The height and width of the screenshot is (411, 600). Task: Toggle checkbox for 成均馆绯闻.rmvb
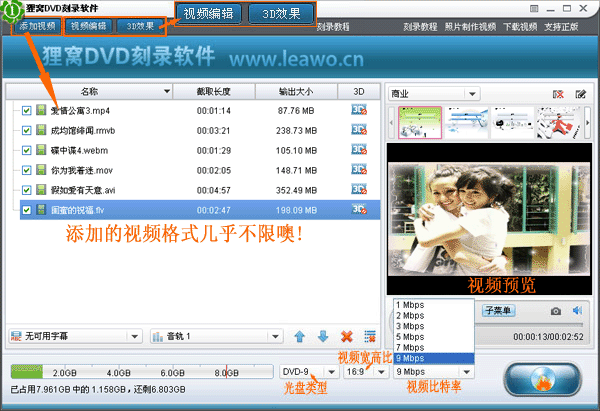(x=26, y=130)
